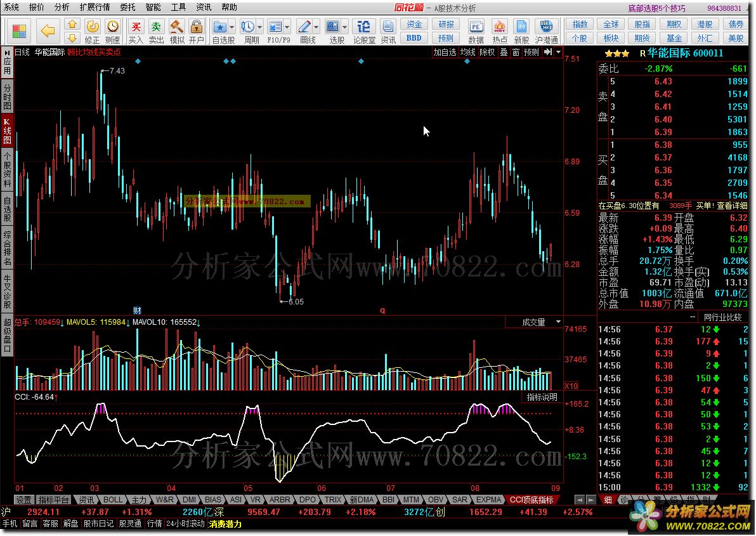Expand the 自选股 dropdown arrow
Screen dimensions: 756x536
click(232, 27)
